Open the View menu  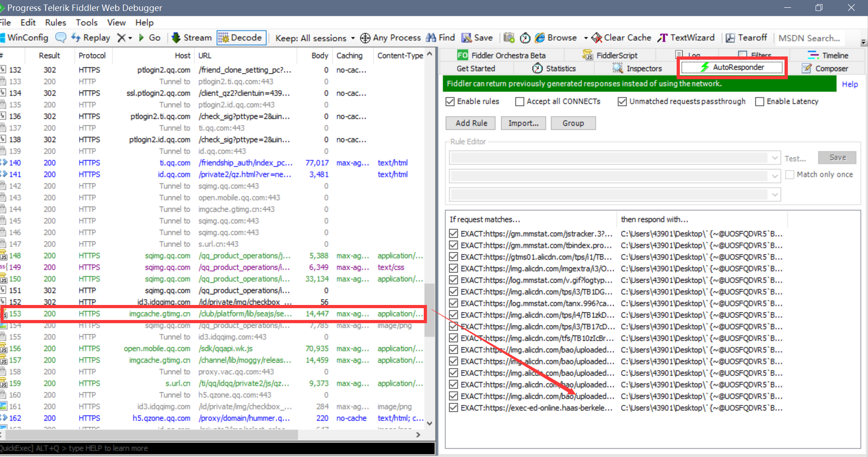click(116, 22)
